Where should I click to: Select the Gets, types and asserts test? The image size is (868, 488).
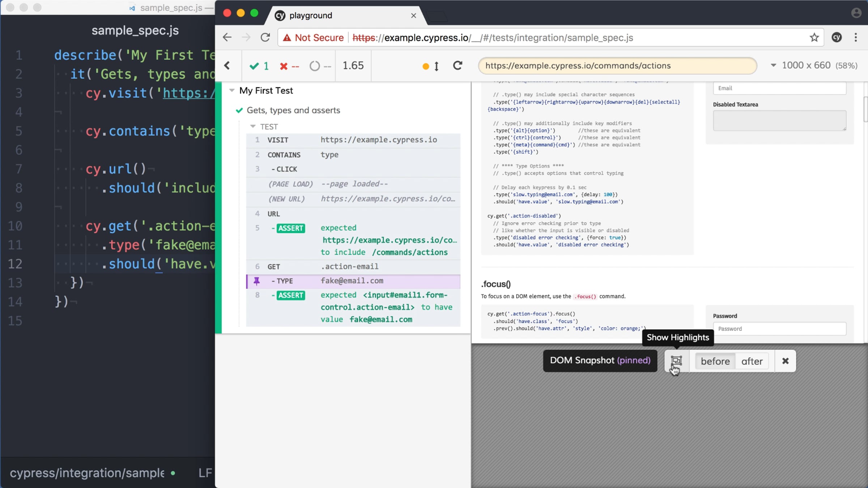click(293, 110)
